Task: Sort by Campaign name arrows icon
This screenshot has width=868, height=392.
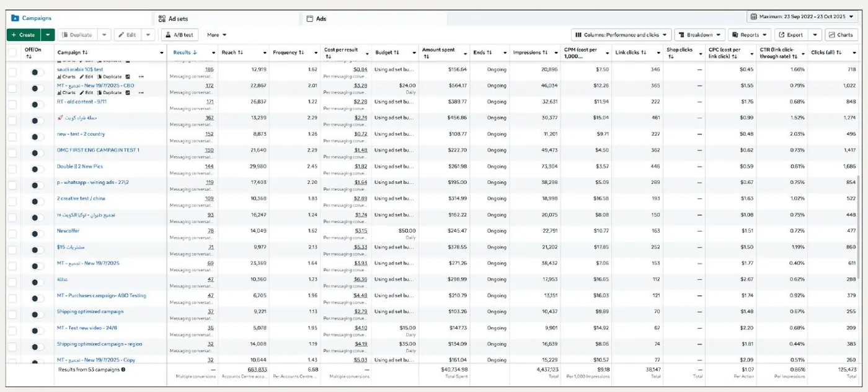Action: tap(85, 53)
